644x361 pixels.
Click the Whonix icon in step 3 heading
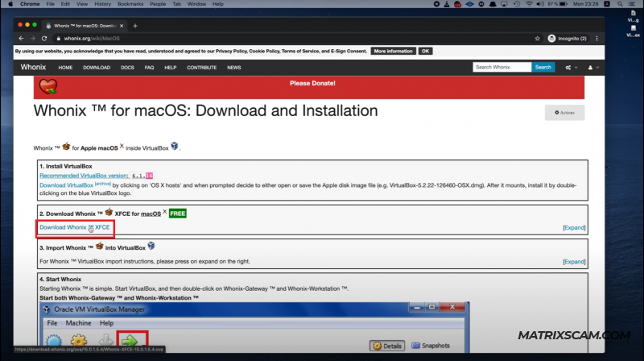point(99,247)
